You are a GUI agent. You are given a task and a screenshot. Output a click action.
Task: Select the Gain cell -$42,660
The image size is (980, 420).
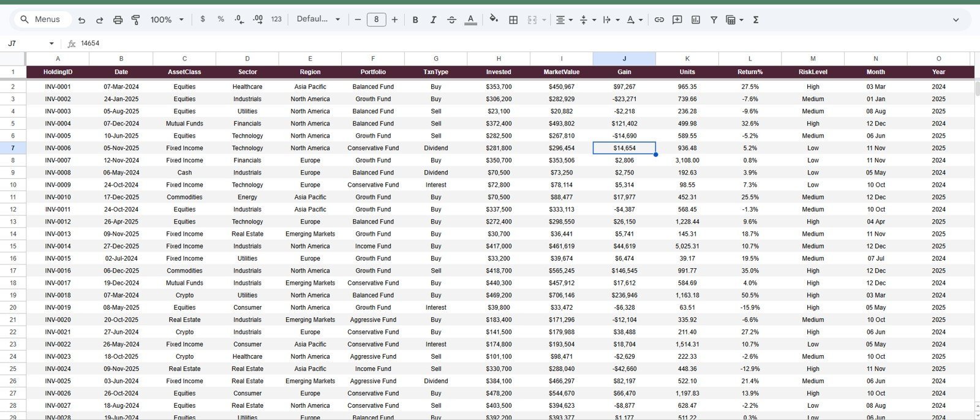click(x=624, y=369)
